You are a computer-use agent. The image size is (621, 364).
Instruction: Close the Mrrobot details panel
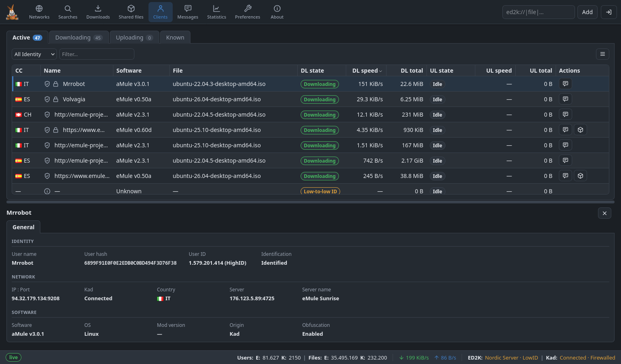[x=604, y=213]
